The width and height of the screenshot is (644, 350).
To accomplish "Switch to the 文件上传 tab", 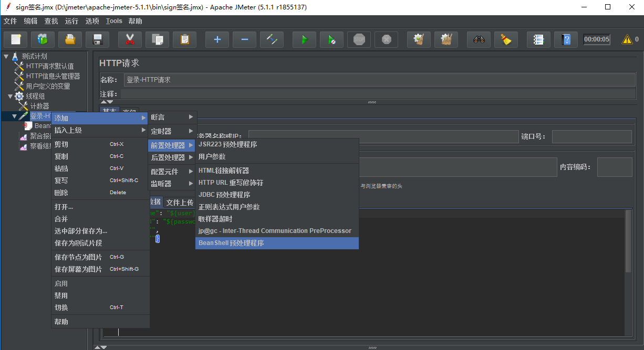I will pos(179,203).
